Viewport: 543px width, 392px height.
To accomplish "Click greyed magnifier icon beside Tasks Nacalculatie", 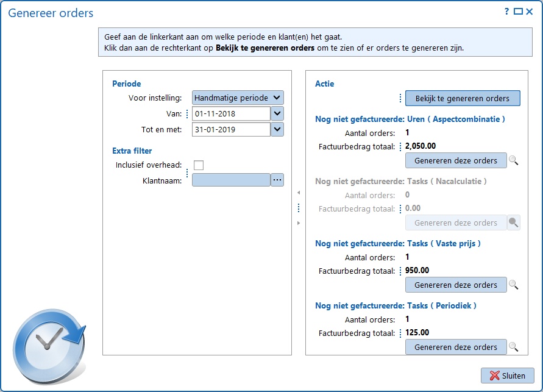I will tap(514, 223).
